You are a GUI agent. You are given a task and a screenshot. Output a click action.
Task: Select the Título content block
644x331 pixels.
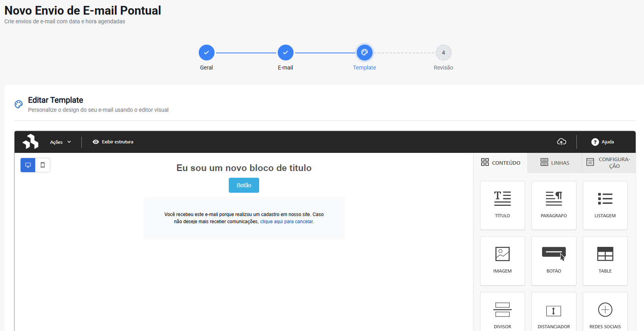(502, 205)
